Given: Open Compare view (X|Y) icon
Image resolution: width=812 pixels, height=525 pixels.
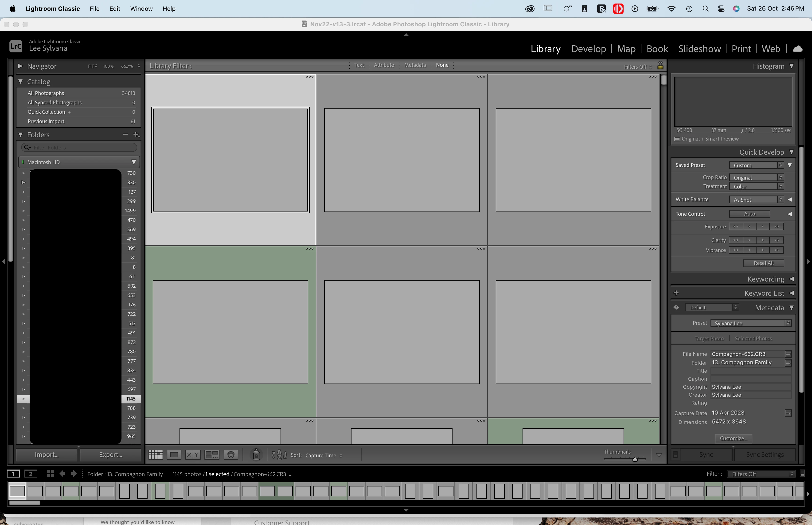Looking at the screenshot, I should click(192, 455).
